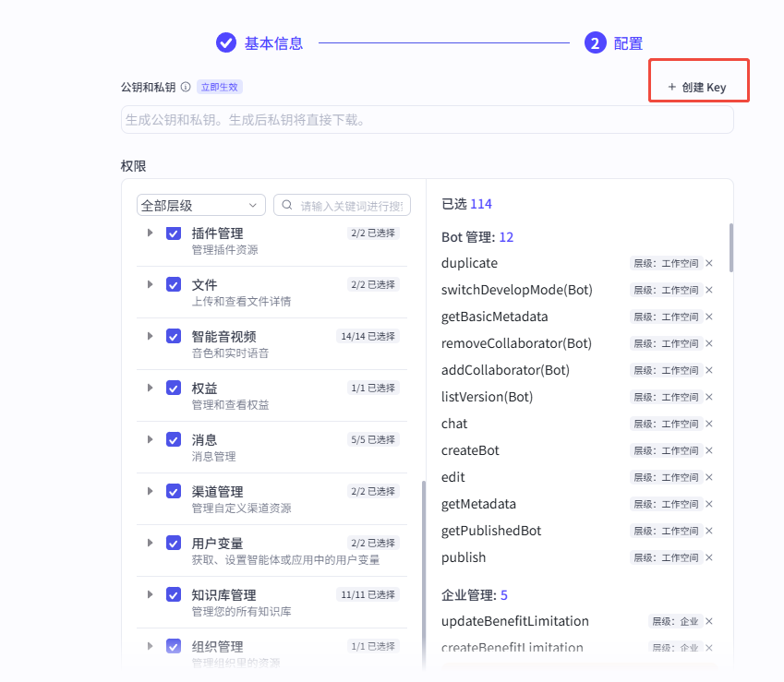Remove the chat permission with its X
Image resolution: width=784 pixels, height=682 pixels.
pyautogui.click(x=709, y=424)
